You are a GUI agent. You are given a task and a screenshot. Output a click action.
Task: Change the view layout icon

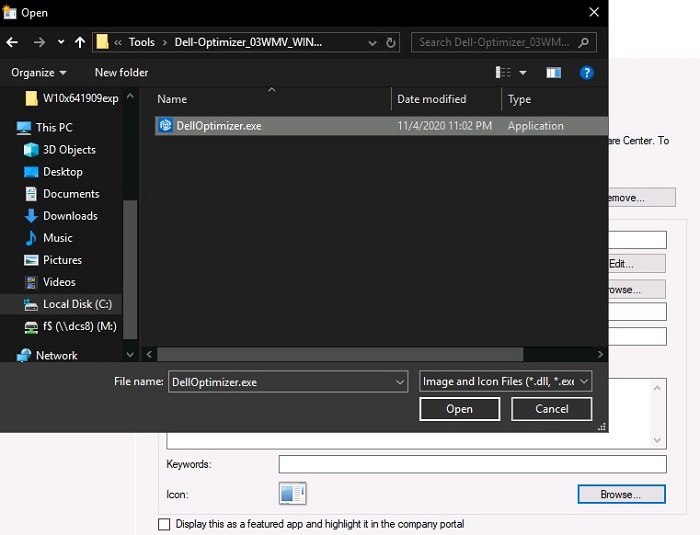pos(503,72)
